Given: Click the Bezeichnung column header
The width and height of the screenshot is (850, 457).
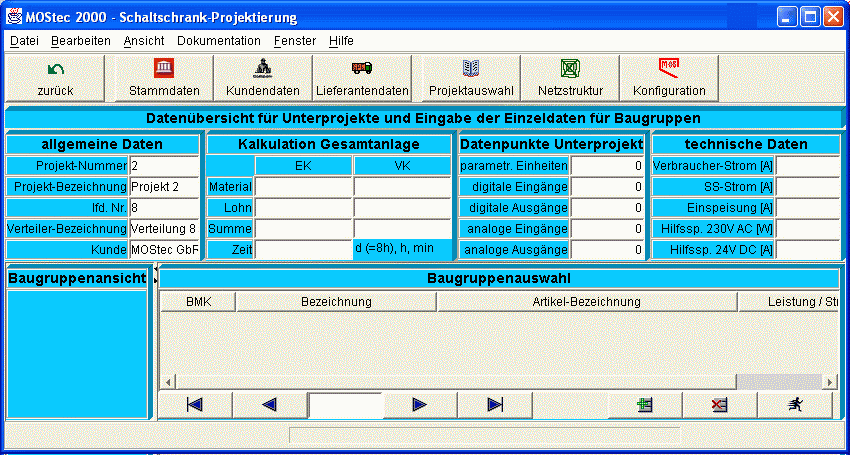Looking at the screenshot, I should point(336,301).
